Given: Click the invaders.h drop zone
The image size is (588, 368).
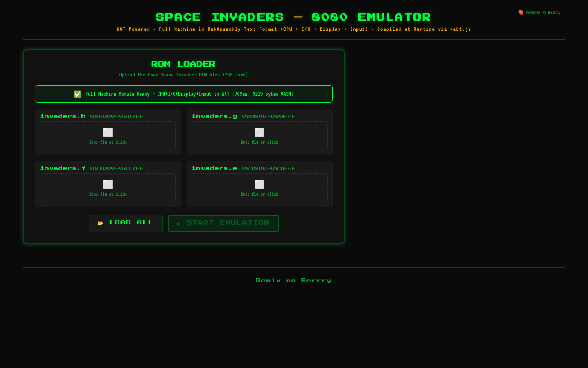Looking at the screenshot, I should coord(107,136).
